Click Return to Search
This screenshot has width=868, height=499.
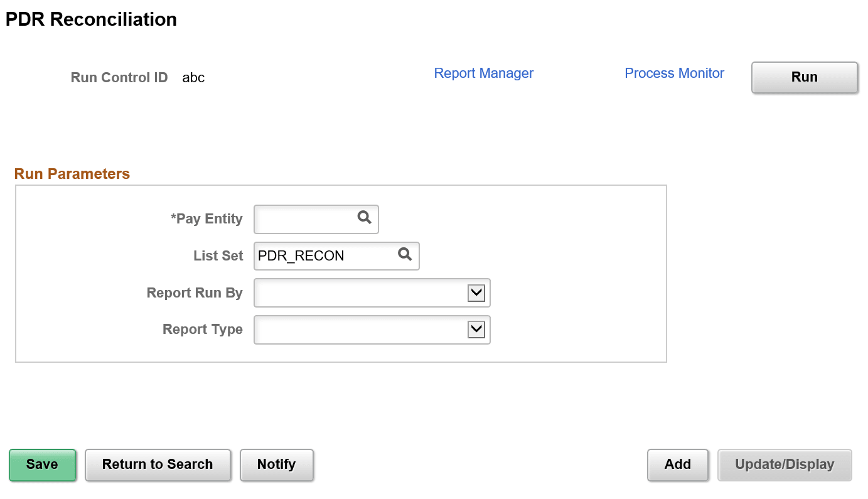(x=158, y=464)
